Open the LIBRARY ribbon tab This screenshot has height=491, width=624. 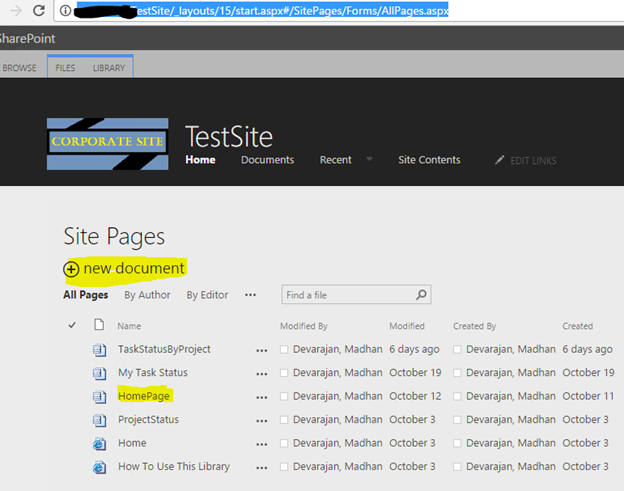[109, 68]
